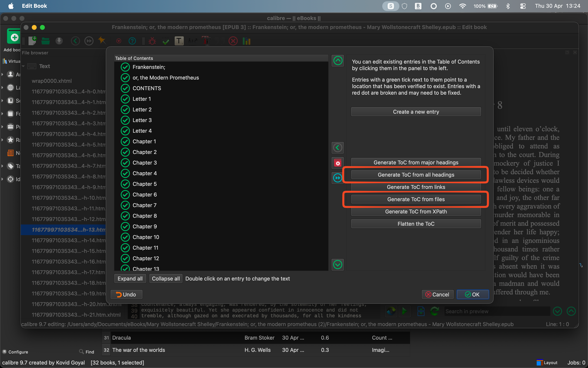Screen dimensions: 588x368
Task: Select the CONTENTS entry
Action: [x=147, y=89]
